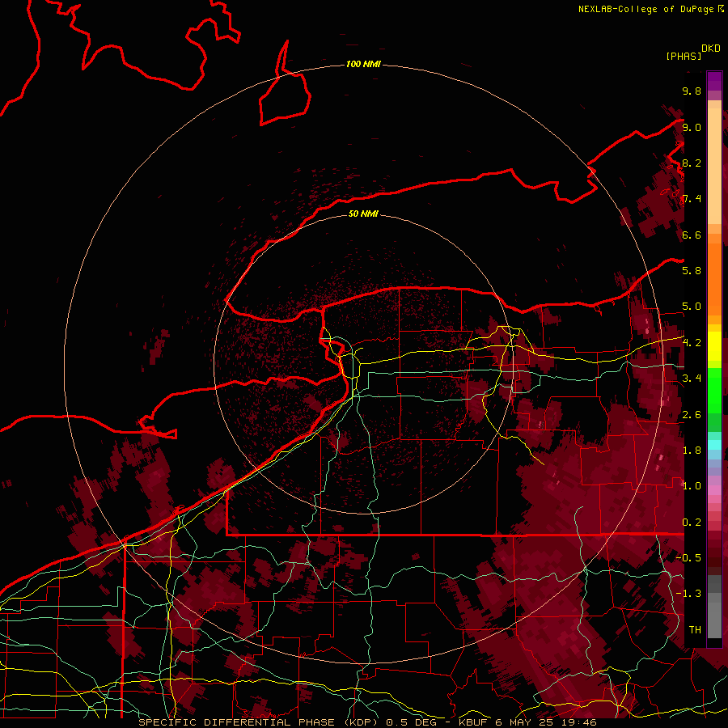Image resolution: width=728 pixels, height=728 pixels.
Task: Click the TH threshold label on scale
Action: click(x=695, y=630)
